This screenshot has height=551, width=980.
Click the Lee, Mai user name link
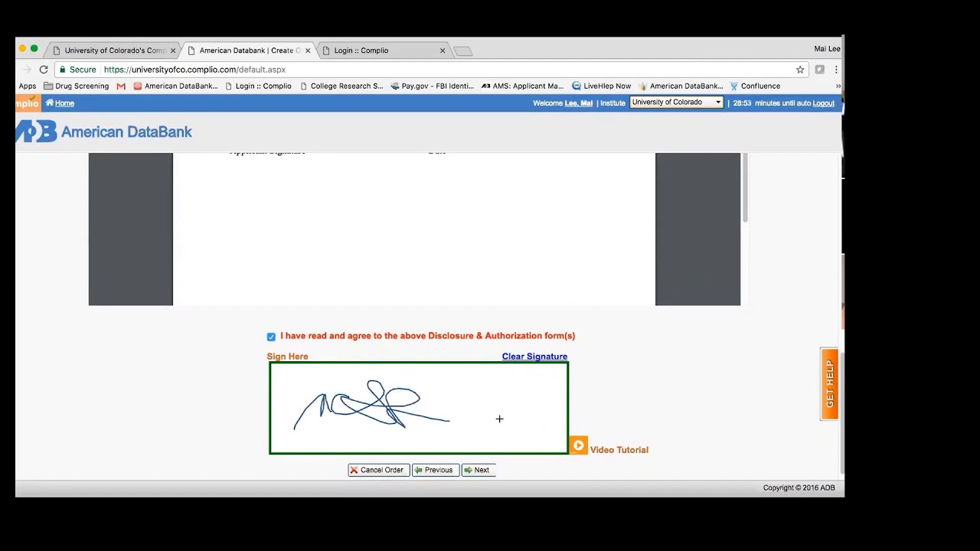(x=578, y=103)
